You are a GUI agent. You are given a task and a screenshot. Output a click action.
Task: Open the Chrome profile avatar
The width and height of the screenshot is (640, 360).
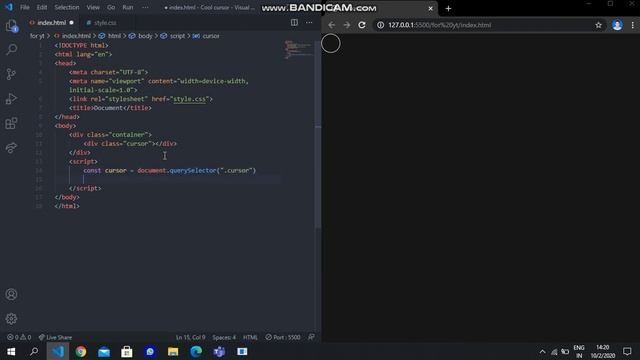[x=617, y=25]
